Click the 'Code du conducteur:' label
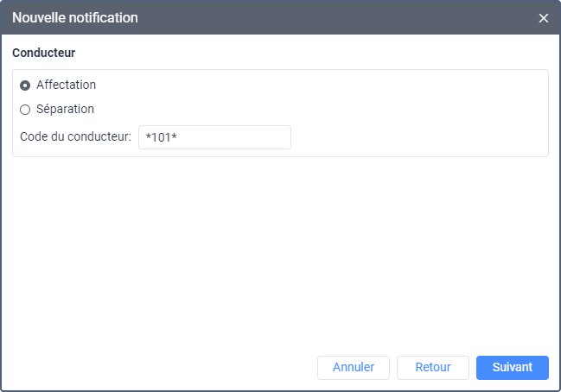The image size is (561, 392). 75,137
